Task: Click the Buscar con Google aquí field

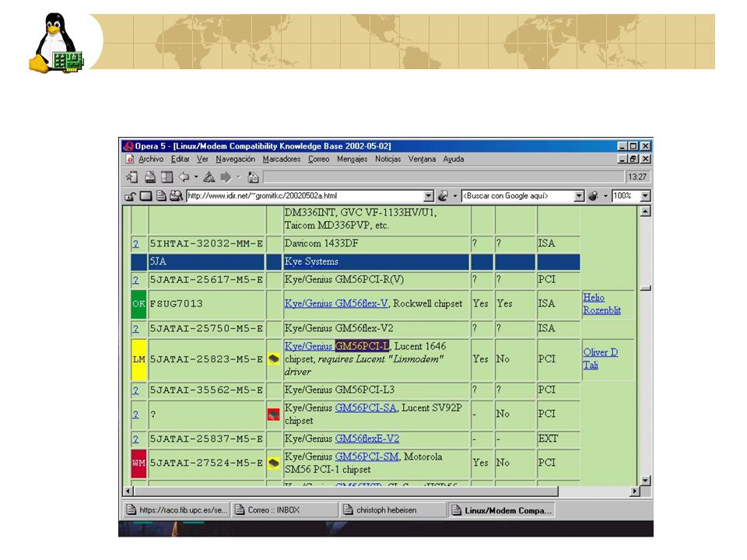Action: (518, 196)
